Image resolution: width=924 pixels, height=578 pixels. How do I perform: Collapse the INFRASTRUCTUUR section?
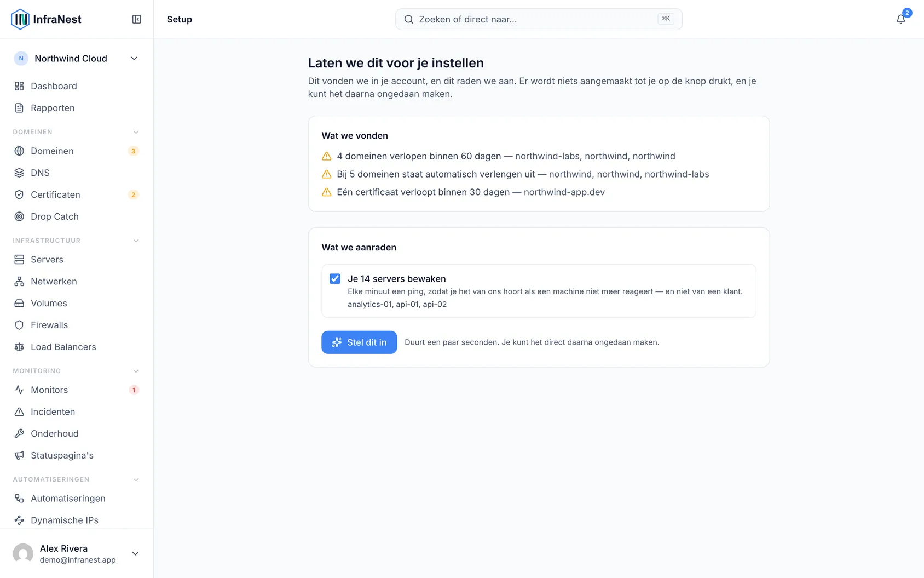(x=136, y=241)
